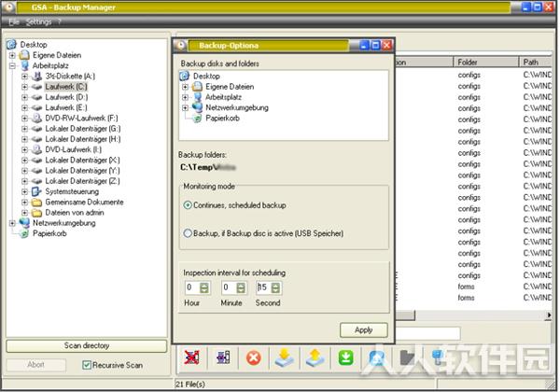Click the Path column header

pyautogui.click(x=536, y=63)
